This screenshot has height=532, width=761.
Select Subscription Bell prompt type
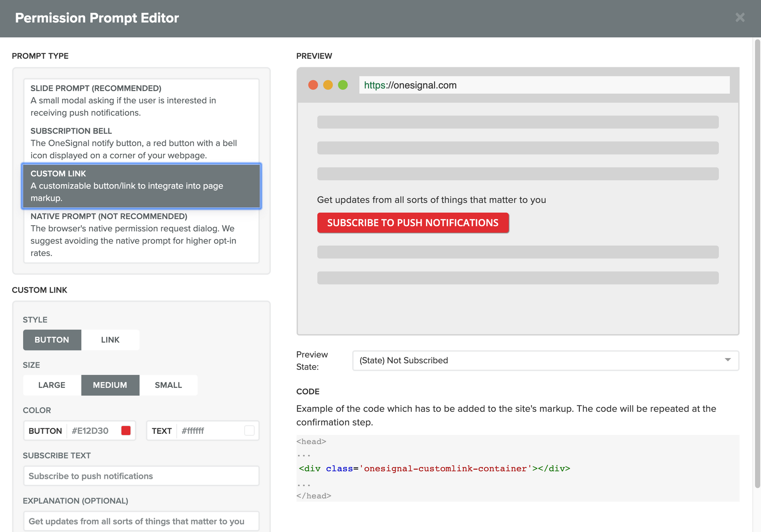(141, 143)
